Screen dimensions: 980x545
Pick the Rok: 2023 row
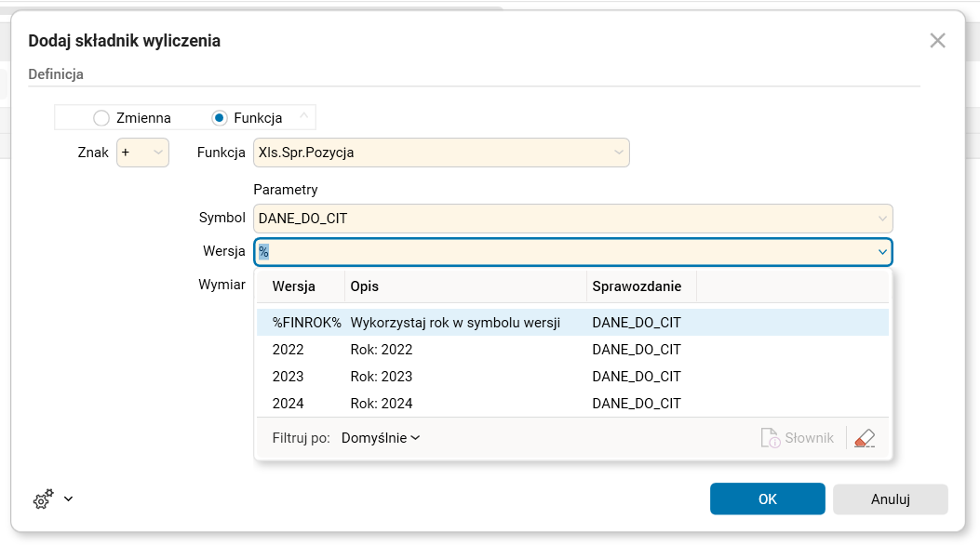pyautogui.click(x=382, y=377)
